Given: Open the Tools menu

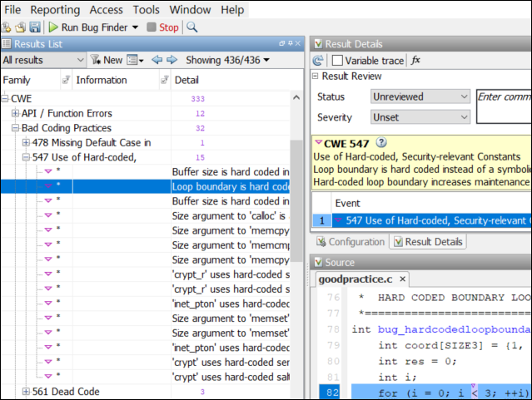Looking at the screenshot, I should pyautogui.click(x=146, y=10).
